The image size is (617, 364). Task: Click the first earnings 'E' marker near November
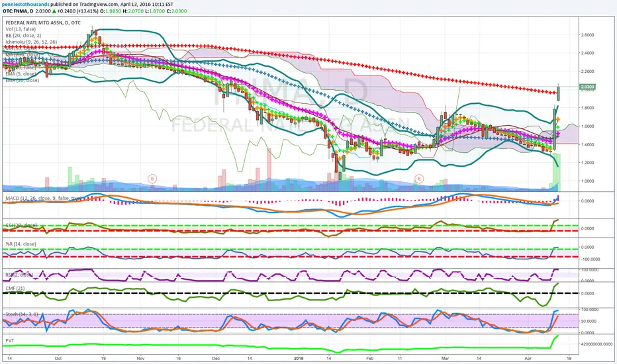tap(153, 179)
